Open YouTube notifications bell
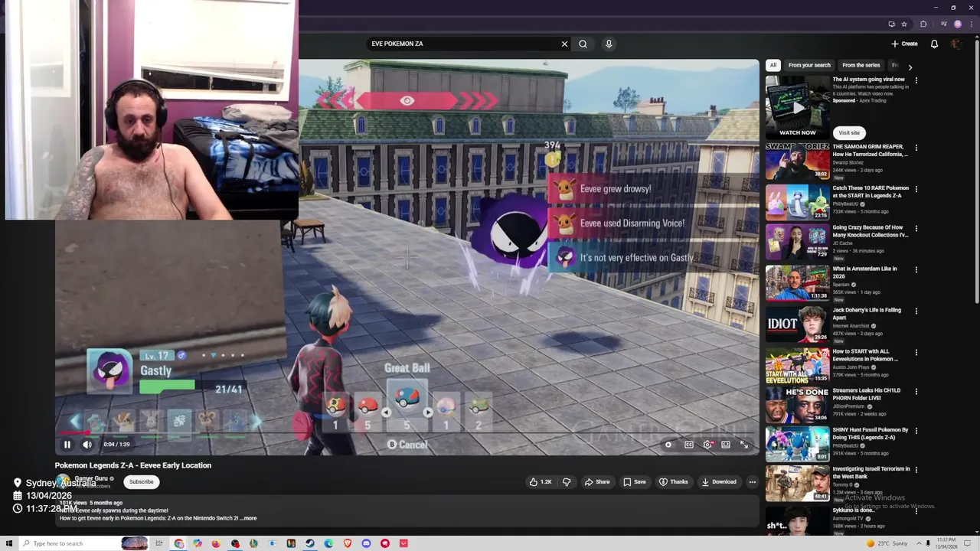980x551 pixels. (x=934, y=44)
